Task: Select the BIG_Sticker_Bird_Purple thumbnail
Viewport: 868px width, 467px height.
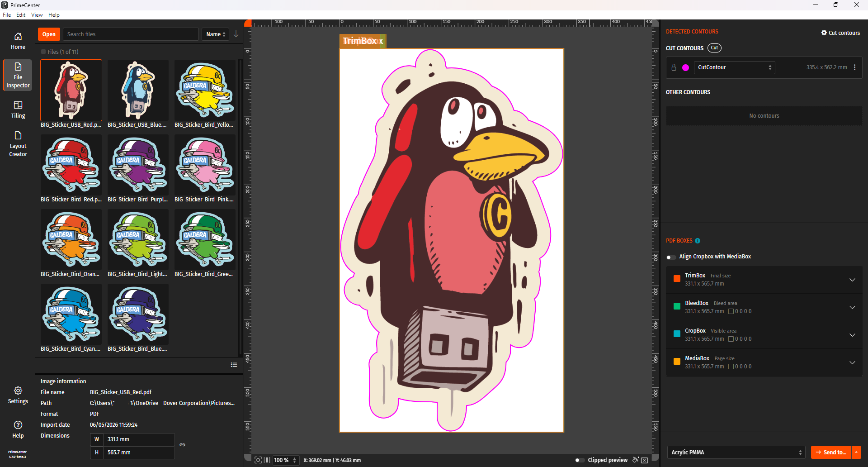Action: coord(138,165)
